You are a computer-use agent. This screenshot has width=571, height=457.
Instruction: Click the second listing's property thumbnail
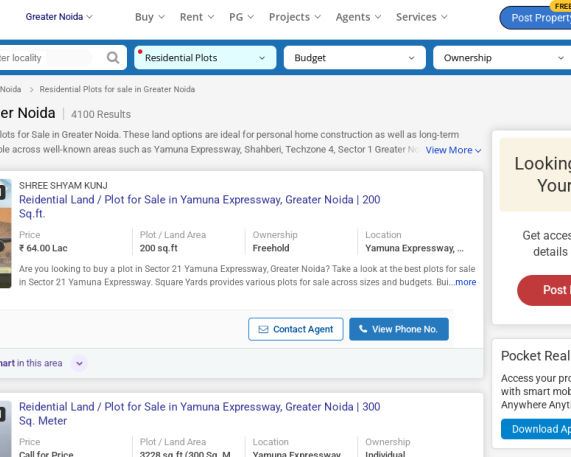click(5, 429)
